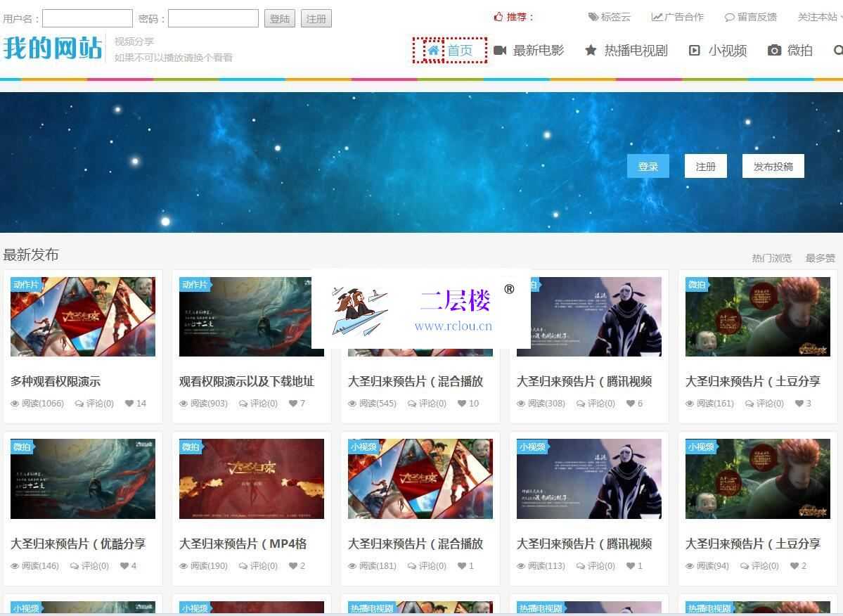
Task: Click the home icon beside 首页
Action: point(433,50)
